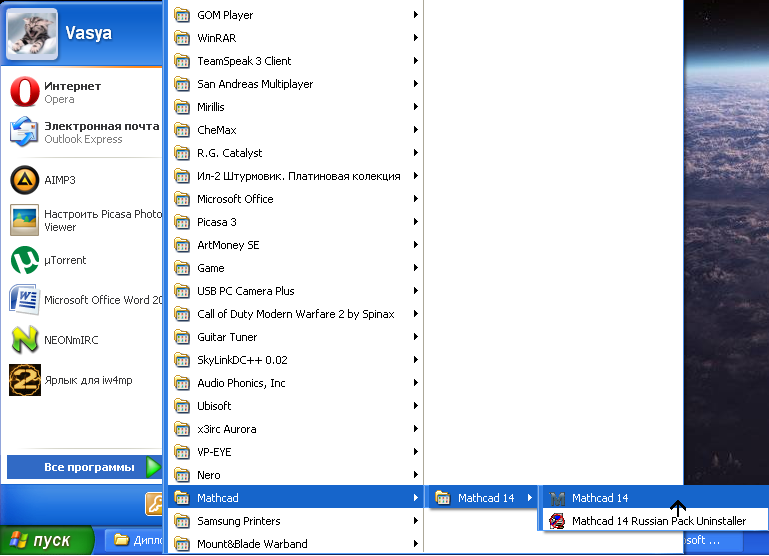Click the пуск Start button
Viewport: 769px width, 556px height.
[47, 540]
